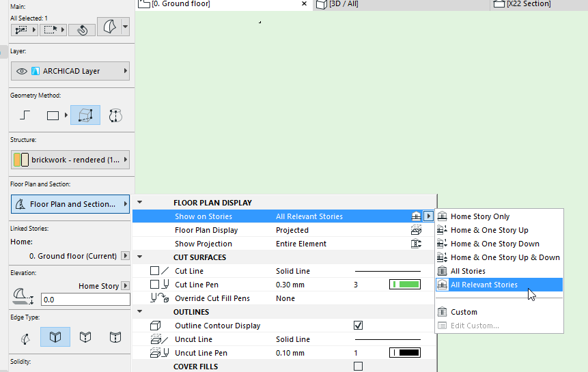Screen dimensions: 588x372
Task: Switch to the 3D / All tab
Action: (x=402, y=4)
